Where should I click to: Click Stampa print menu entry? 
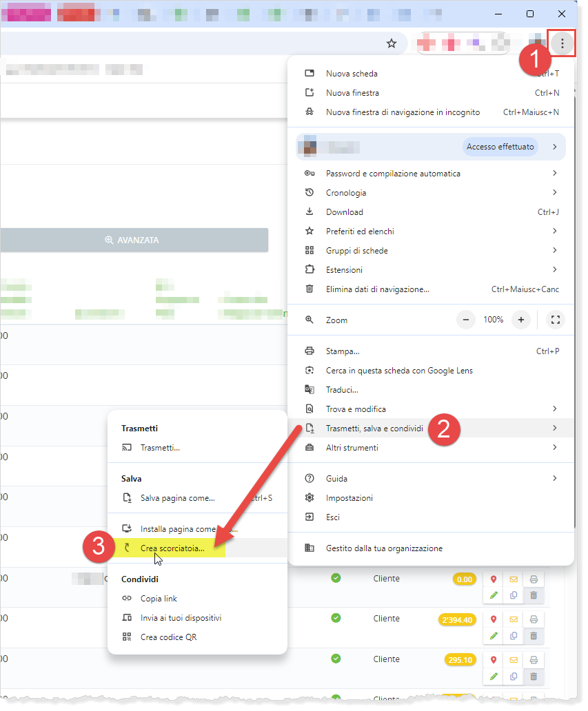click(x=343, y=351)
